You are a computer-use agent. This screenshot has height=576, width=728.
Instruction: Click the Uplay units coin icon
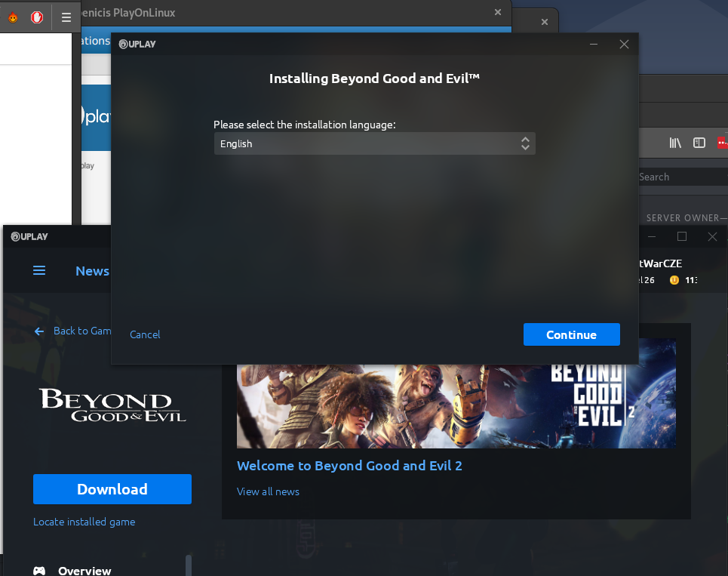[674, 279]
